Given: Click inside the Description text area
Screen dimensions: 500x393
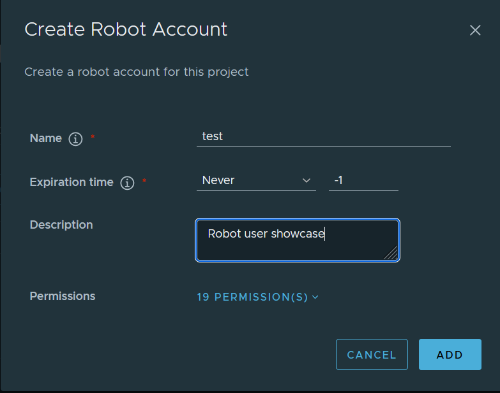Looking at the screenshot, I should (x=298, y=240).
